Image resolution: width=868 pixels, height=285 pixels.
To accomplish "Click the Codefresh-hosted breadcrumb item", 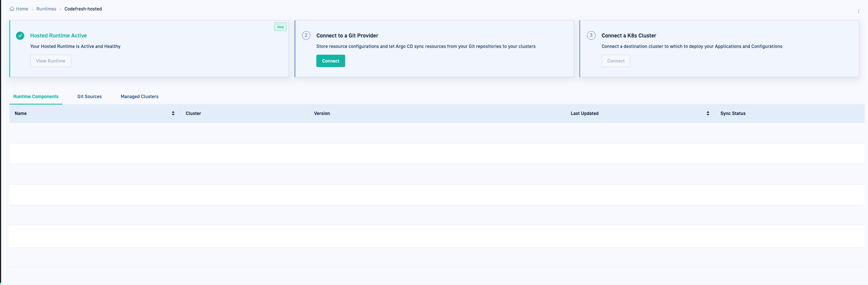I will [83, 9].
